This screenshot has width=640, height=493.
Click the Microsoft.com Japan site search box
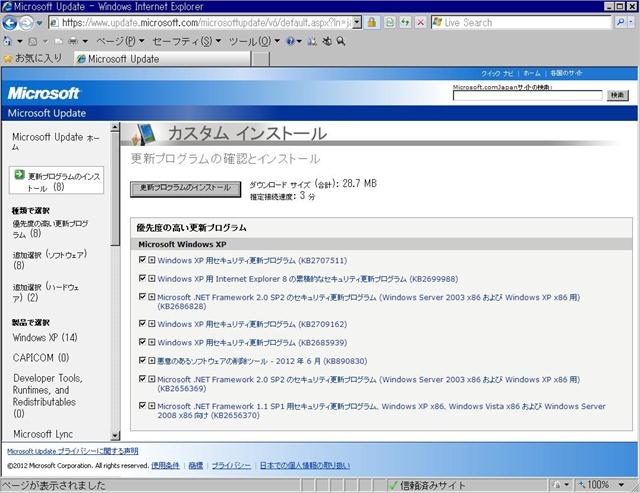527,95
